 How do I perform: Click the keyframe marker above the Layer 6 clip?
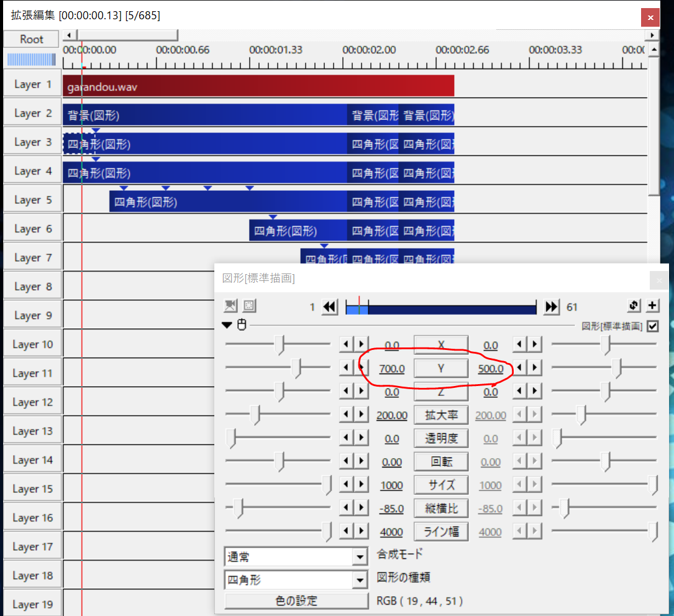coord(273,217)
